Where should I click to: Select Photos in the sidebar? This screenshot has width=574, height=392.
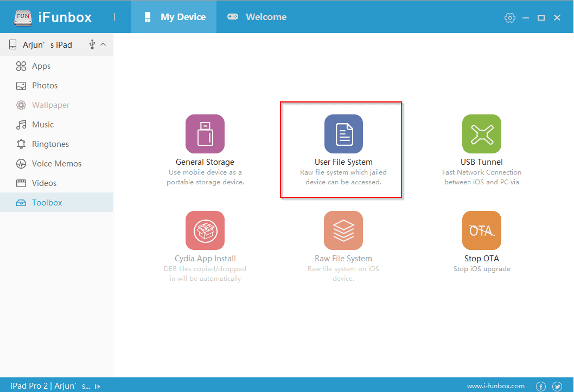(56, 86)
